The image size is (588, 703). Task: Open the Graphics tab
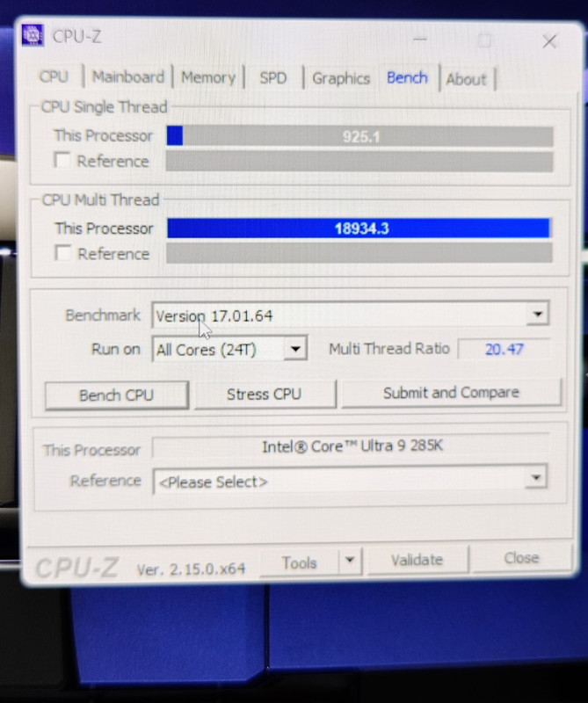pos(341,78)
